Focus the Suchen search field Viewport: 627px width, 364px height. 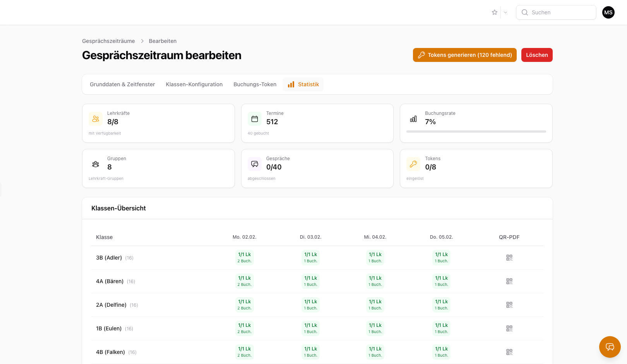[x=556, y=12]
